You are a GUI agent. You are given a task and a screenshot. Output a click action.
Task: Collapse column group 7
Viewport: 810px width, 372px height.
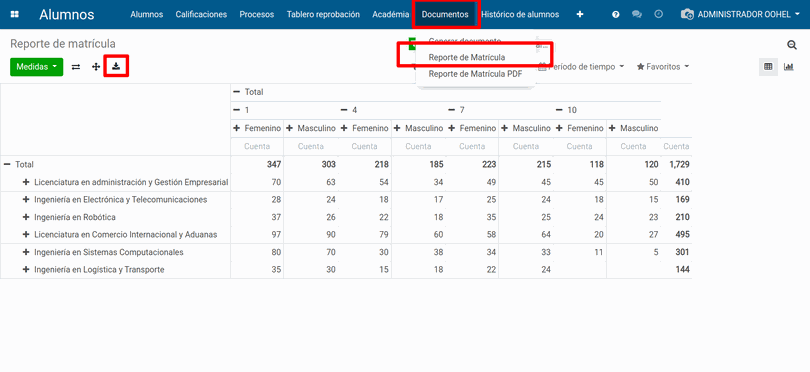click(451, 110)
